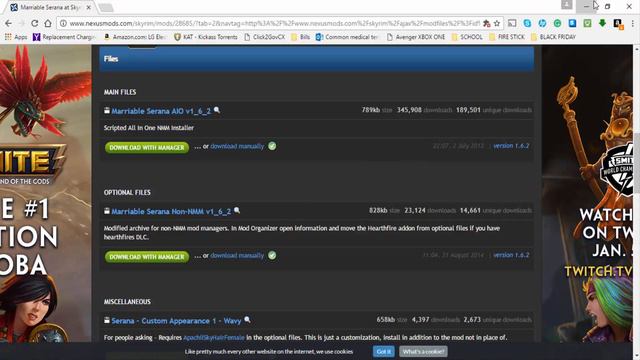Click What's a cookie button

[423, 351]
